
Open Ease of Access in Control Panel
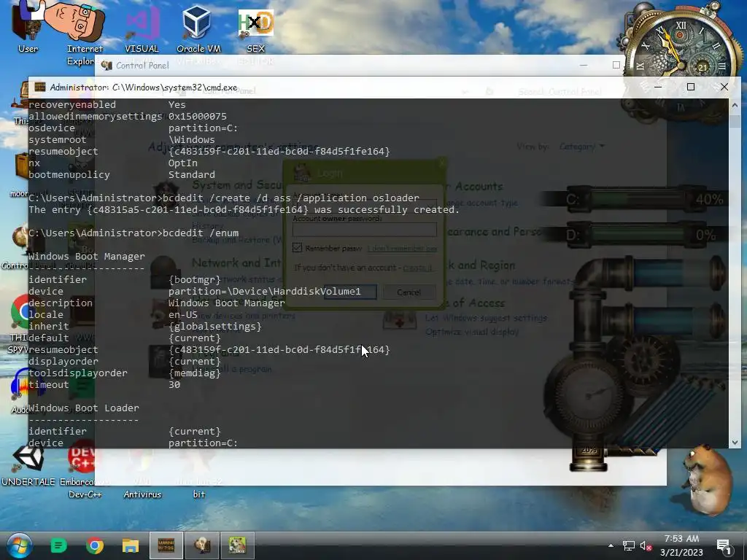coord(474,303)
